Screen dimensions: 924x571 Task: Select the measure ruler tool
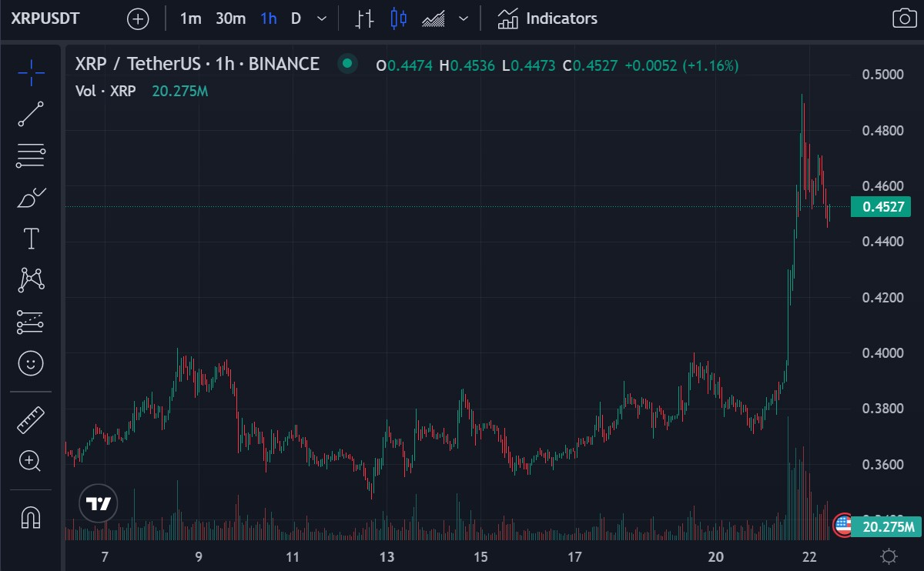(x=31, y=419)
